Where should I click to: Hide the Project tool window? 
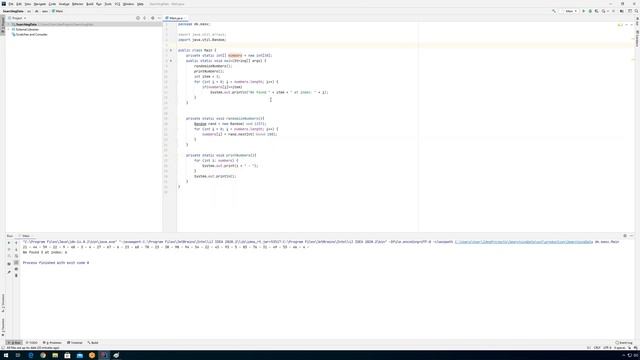pos(159,18)
